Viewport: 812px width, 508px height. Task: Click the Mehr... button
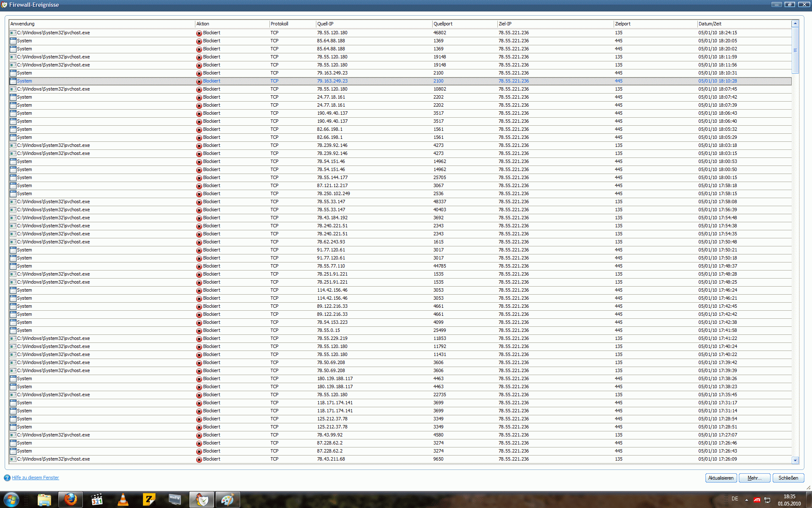pyautogui.click(x=754, y=478)
